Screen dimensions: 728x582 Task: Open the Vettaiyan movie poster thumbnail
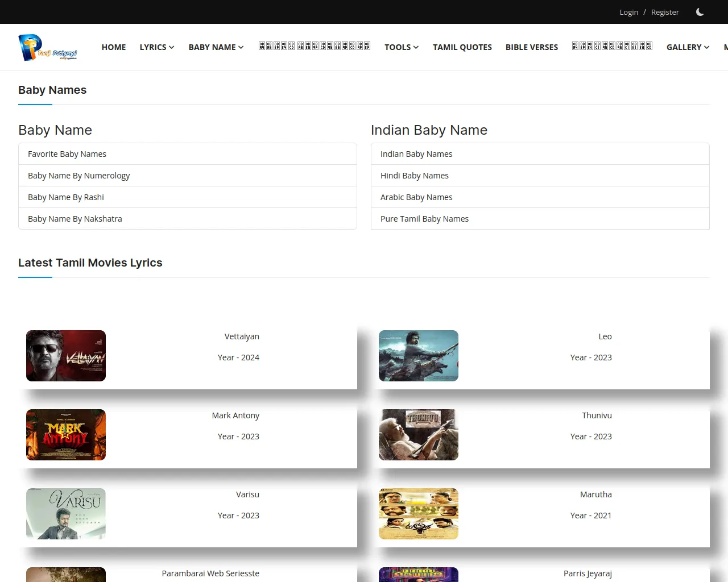coord(66,356)
